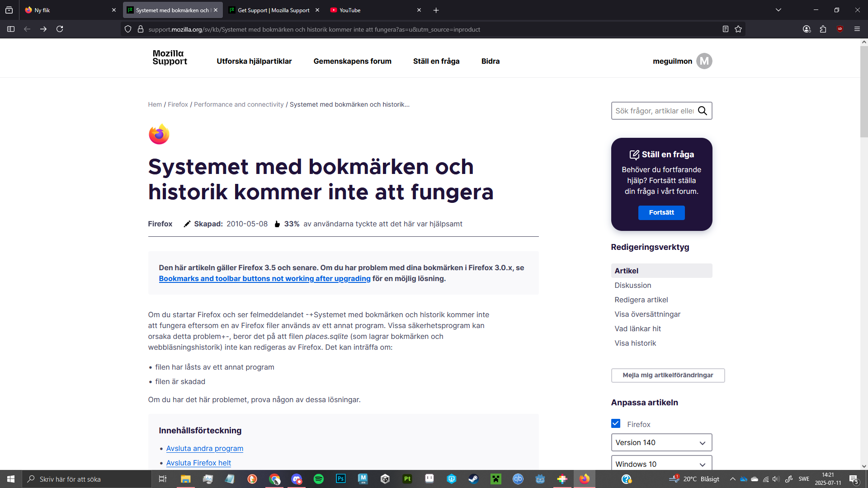Open Performance and connectivity breadcrumb

[x=239, y=104]
